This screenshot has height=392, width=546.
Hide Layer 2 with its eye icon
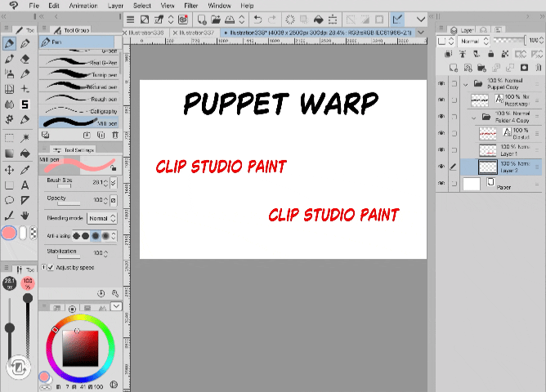[x=441, y=167]
